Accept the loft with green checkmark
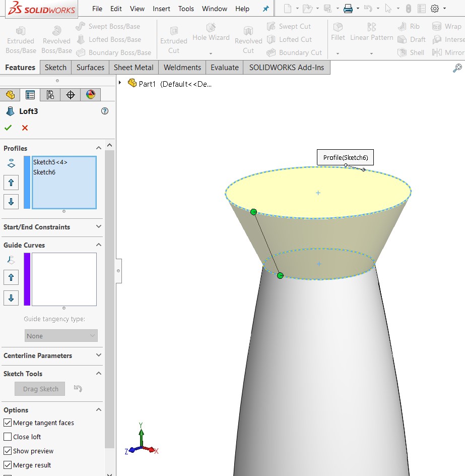The width and height of the screenshot is (465, 476). tap(8, 128)
